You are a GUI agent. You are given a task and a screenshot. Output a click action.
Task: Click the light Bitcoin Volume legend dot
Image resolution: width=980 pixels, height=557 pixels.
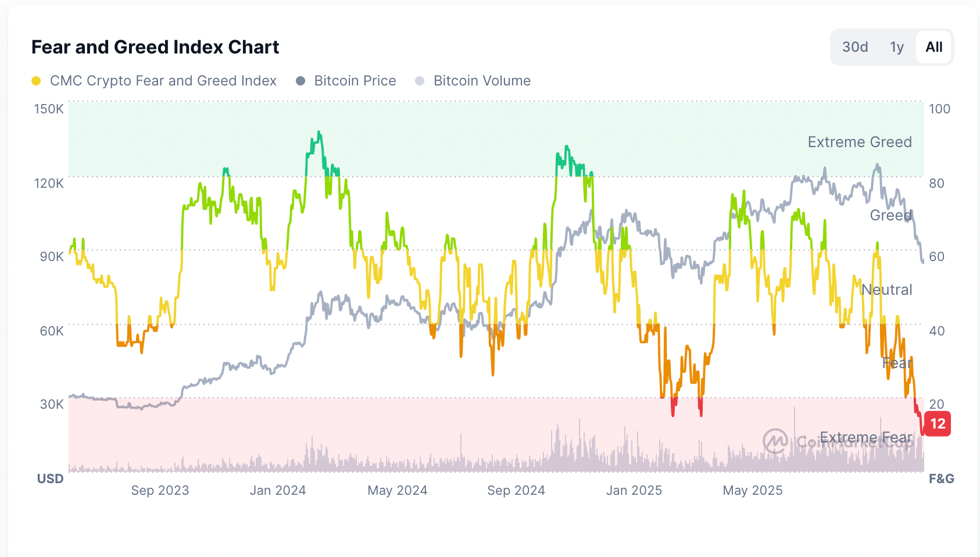[420, 81]
